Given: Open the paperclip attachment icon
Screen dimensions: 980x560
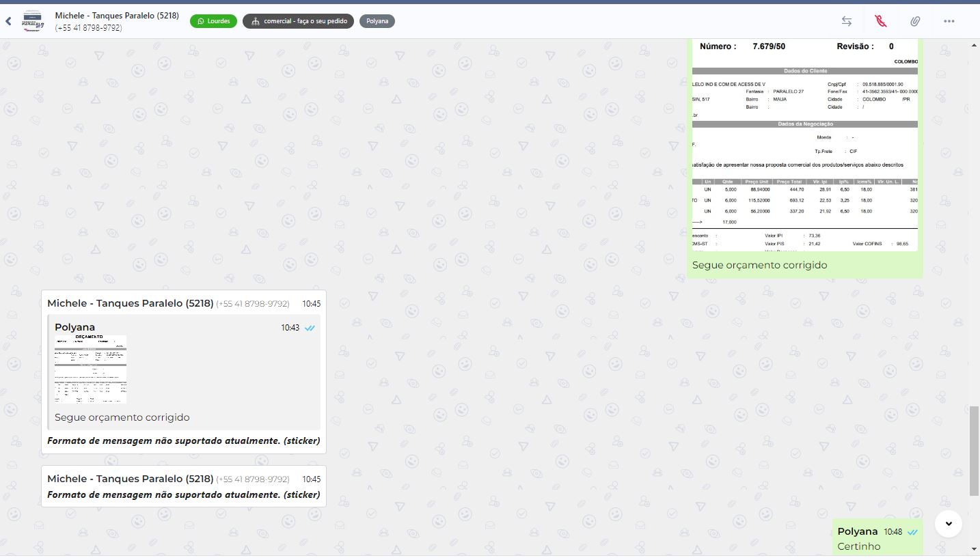Looking at the screenshot, I should tap(914, 21).
